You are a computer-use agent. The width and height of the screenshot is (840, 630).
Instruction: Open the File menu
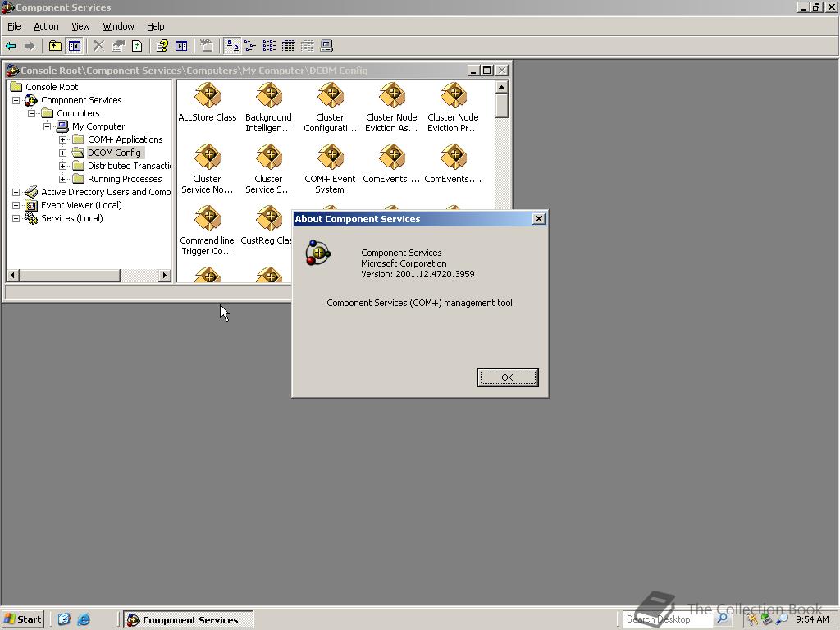[14, 26]
